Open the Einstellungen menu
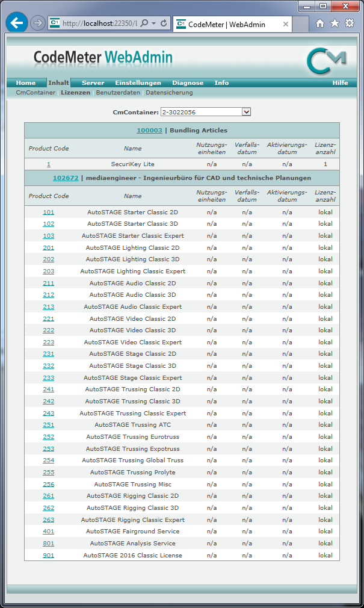This screenshot has height=608, width=364. 138,82
